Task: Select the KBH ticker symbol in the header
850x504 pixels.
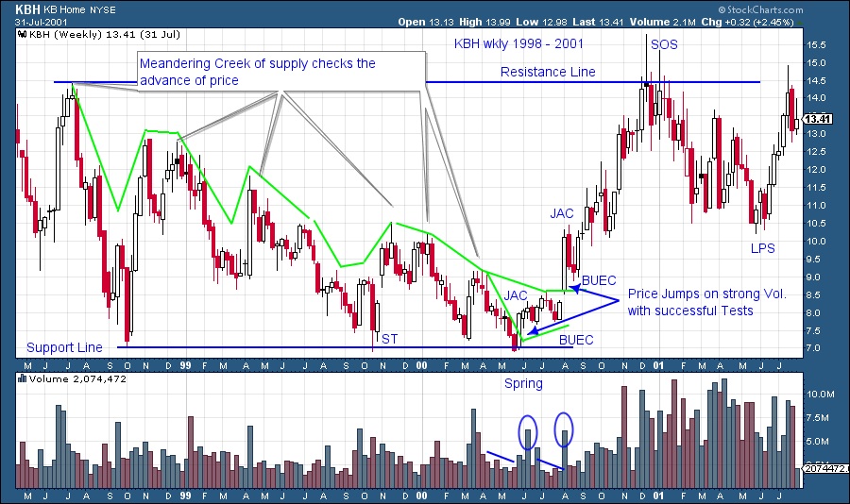Action: click(x=27, y=9)
